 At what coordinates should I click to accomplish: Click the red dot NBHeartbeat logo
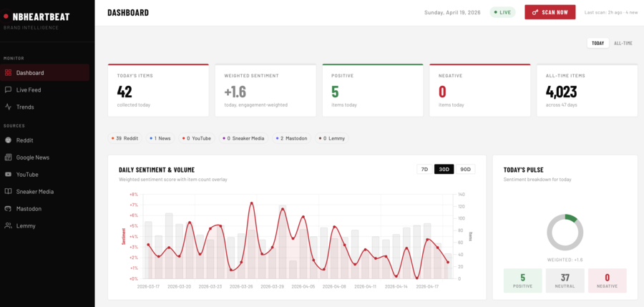[6, 16]
